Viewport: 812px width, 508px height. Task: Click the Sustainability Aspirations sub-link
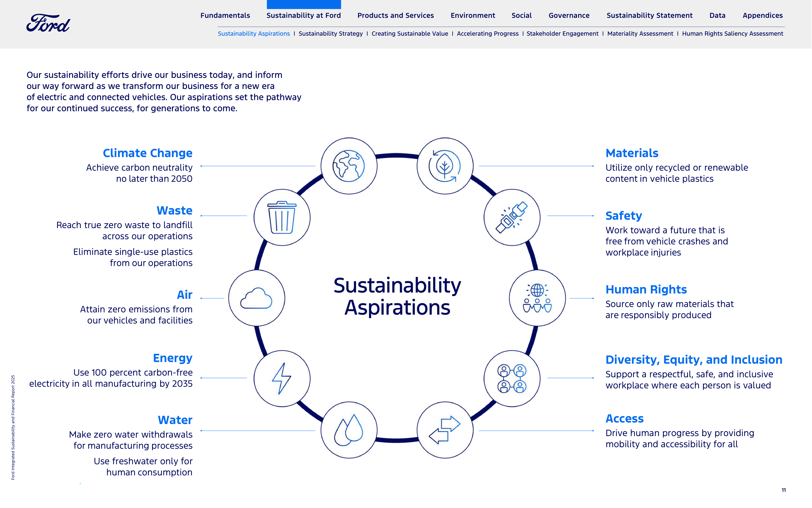tap(254, 34)
